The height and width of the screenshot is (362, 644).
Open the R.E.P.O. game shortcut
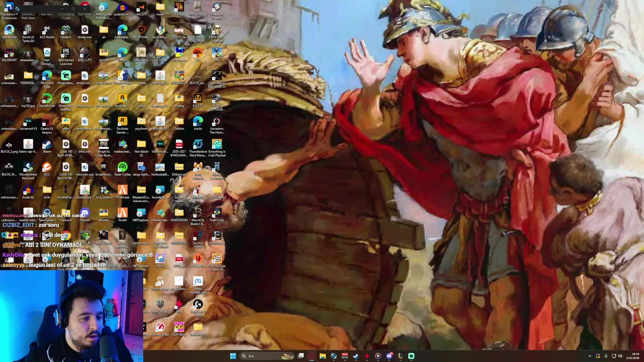coord(198,101)
